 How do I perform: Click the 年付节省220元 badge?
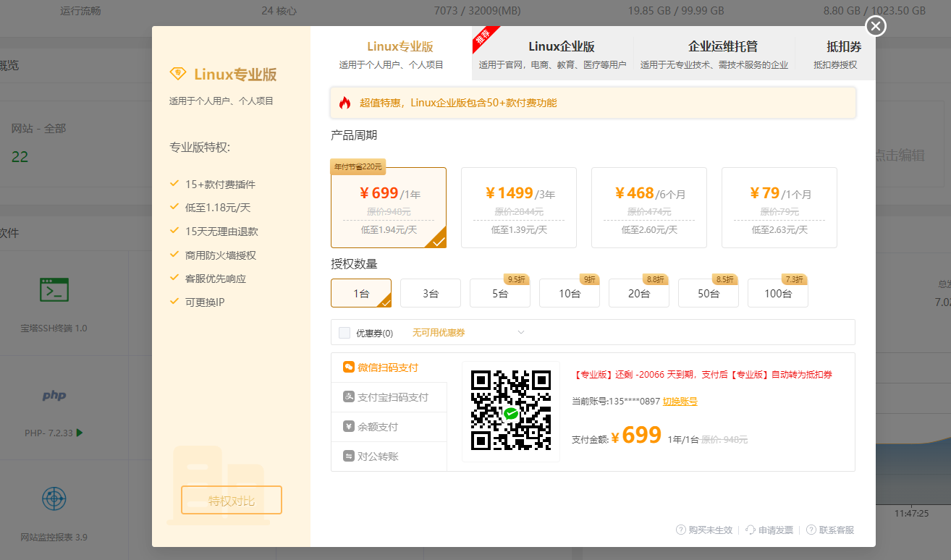pos(358,167)
